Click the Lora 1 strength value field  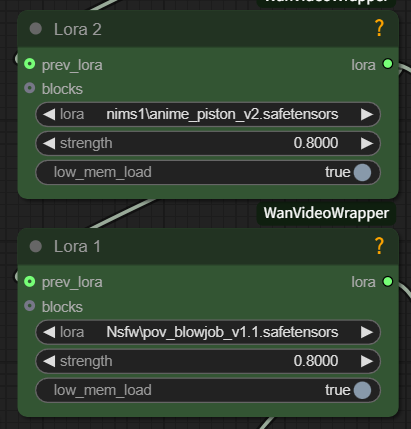tap(208, 361)
